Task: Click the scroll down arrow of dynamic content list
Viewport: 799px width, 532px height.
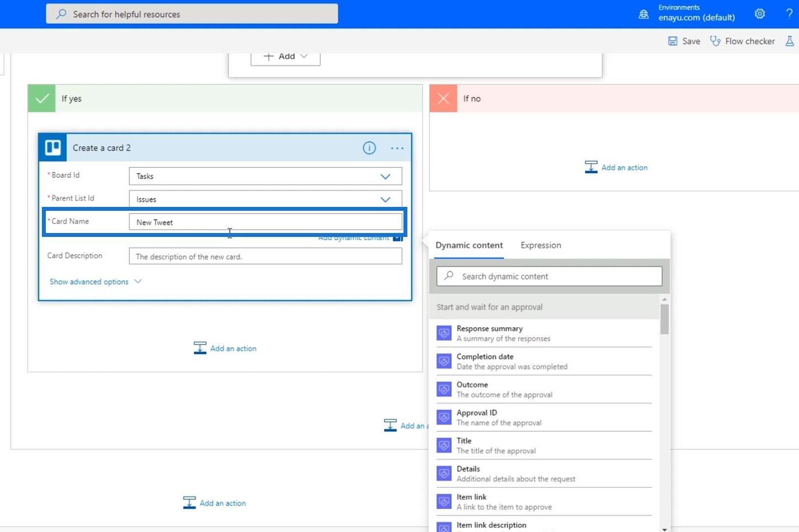Action: pos(665,529)
